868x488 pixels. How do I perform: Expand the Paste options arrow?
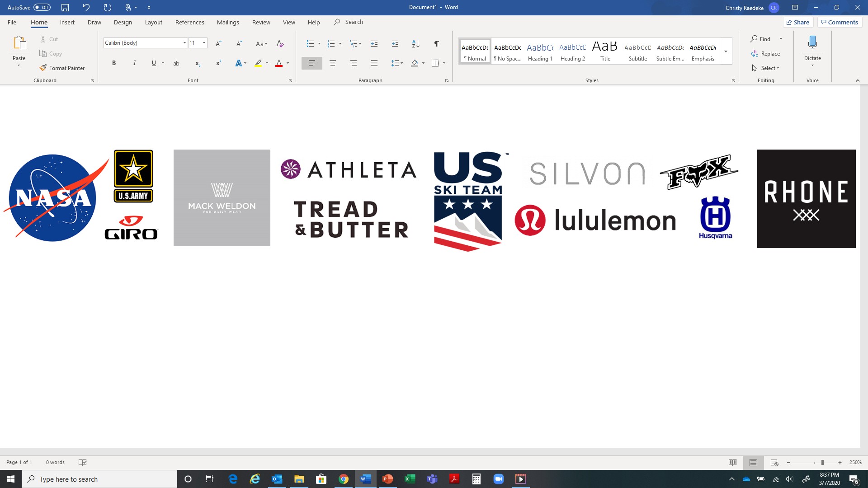[x=19, y=66]
